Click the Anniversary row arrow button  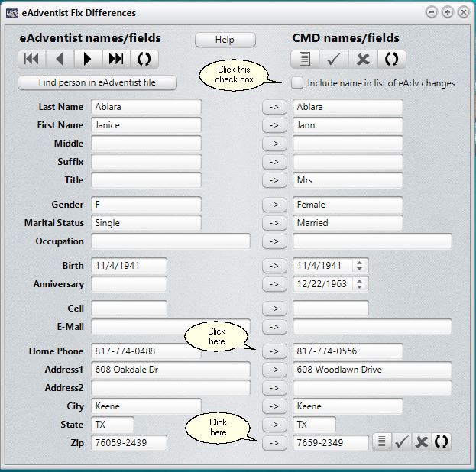274,284
